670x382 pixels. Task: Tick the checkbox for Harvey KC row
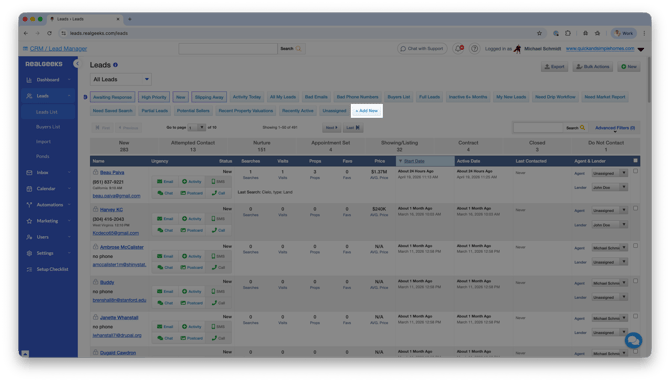(635, 209)
